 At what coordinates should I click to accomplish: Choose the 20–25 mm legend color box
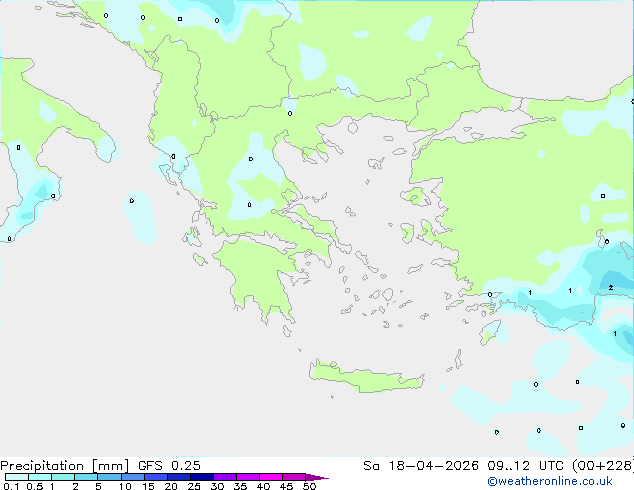pyautogui.click(x=178, y=477)
